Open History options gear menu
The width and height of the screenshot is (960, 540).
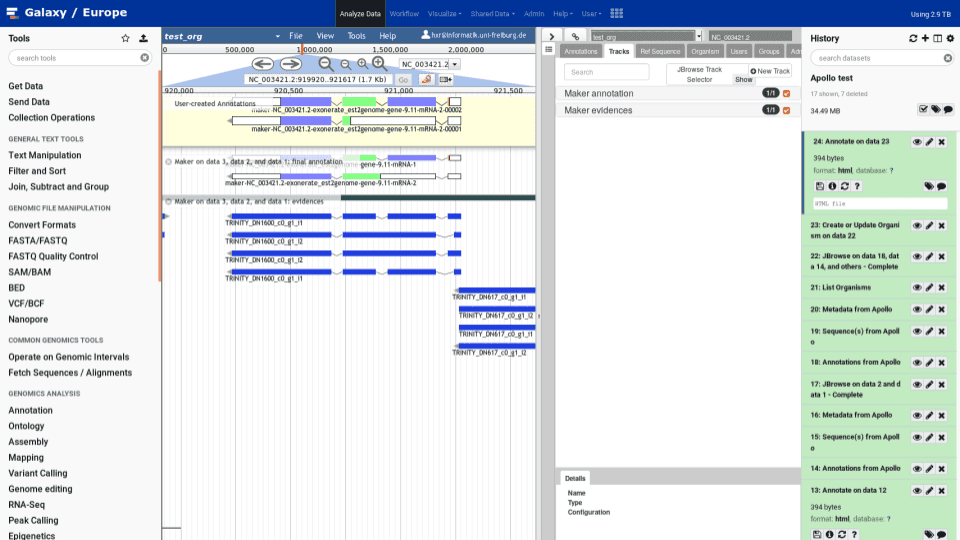pyautogui.click(x=950, y=38)
